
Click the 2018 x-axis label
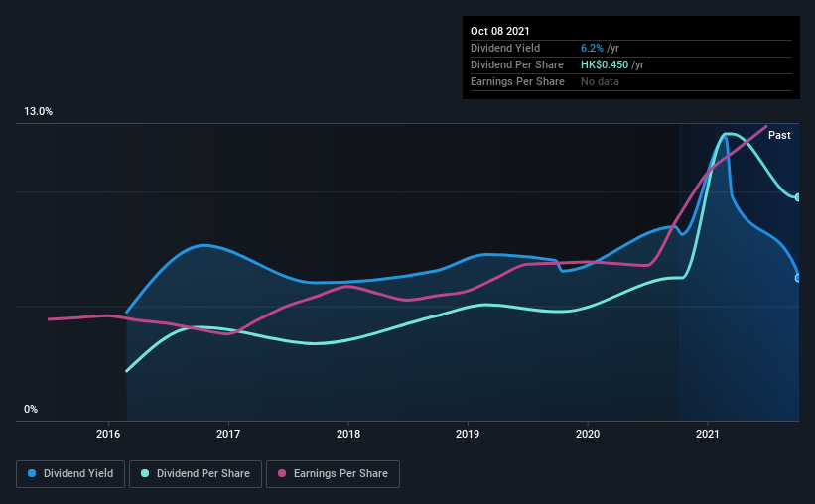[348, 434]
